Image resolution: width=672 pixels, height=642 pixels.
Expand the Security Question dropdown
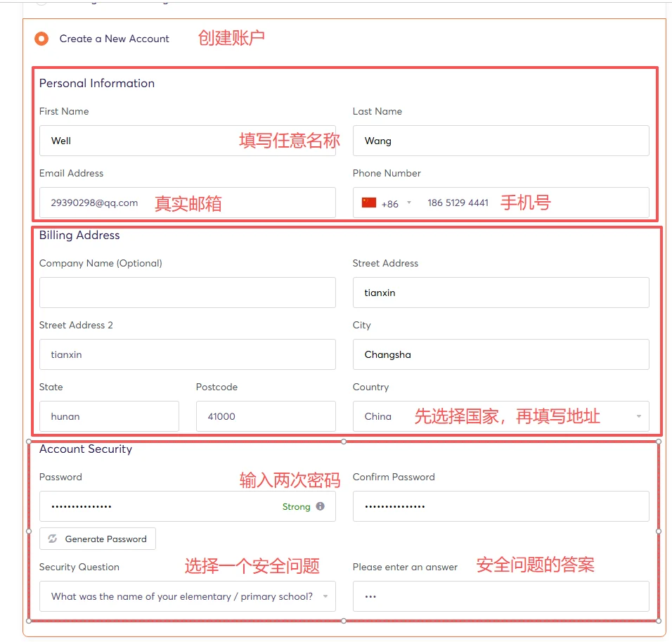[187, 596]
